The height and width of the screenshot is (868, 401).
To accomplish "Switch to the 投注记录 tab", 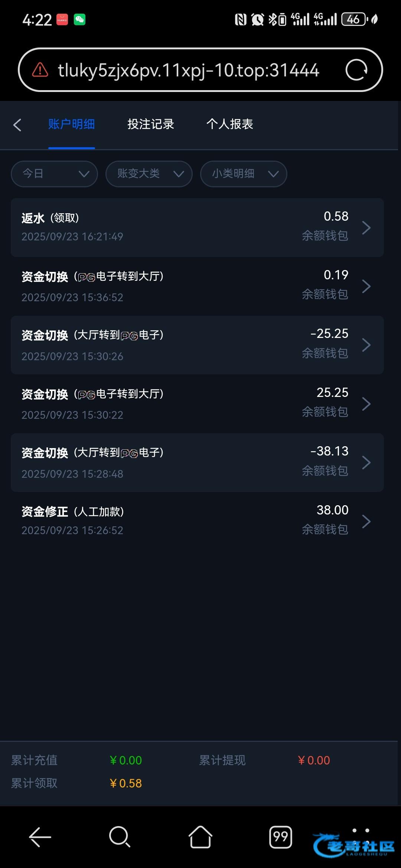I will [x=151, y=124].
